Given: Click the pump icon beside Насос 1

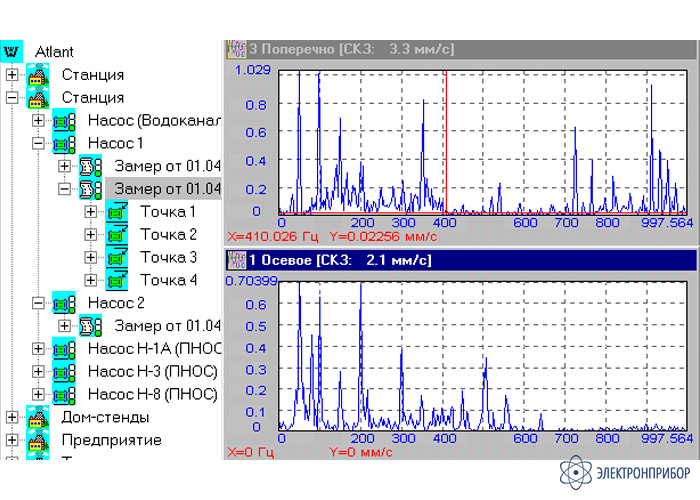Looking at the screenshot, I should [67, 143].
